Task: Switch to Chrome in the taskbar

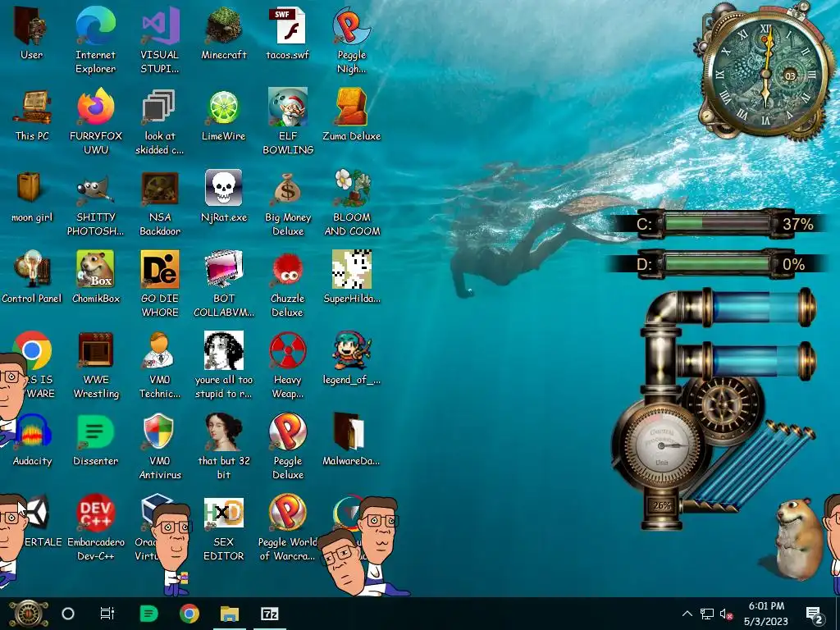Action: (x=189, y=614)
